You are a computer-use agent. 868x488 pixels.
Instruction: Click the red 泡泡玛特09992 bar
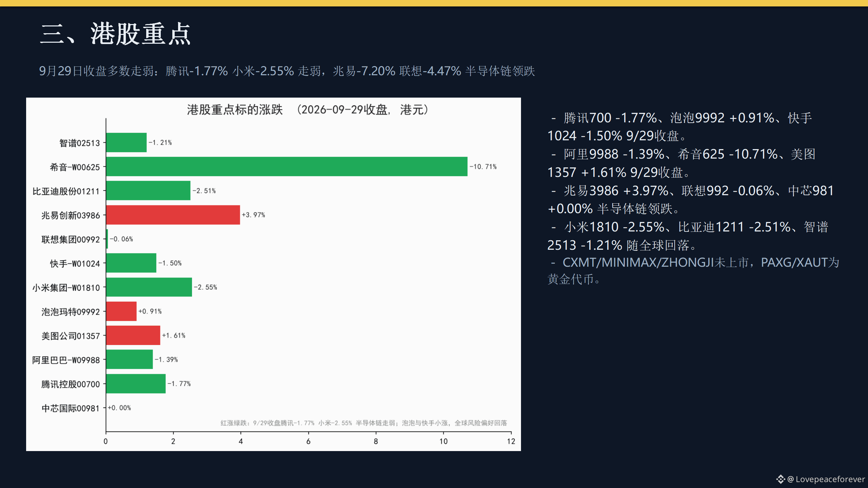click(x=121, y=311)
